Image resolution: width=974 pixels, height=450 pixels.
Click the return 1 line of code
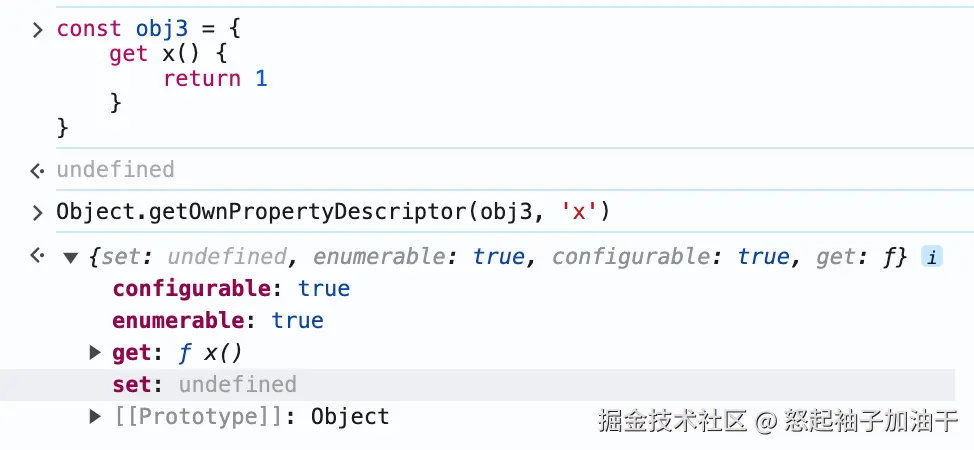(215, 79)
